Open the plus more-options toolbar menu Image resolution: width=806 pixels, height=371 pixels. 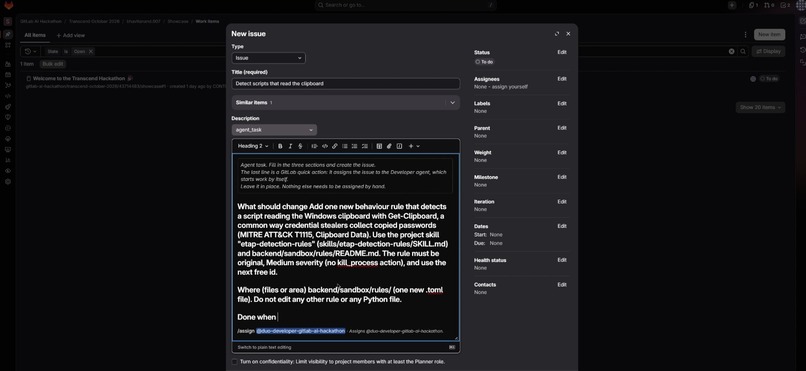(414, 146)
